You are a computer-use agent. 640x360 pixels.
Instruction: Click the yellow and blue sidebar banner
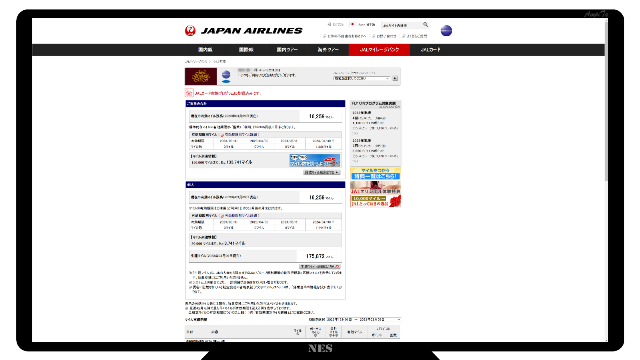pyautogui.click(x=376, y=173)
